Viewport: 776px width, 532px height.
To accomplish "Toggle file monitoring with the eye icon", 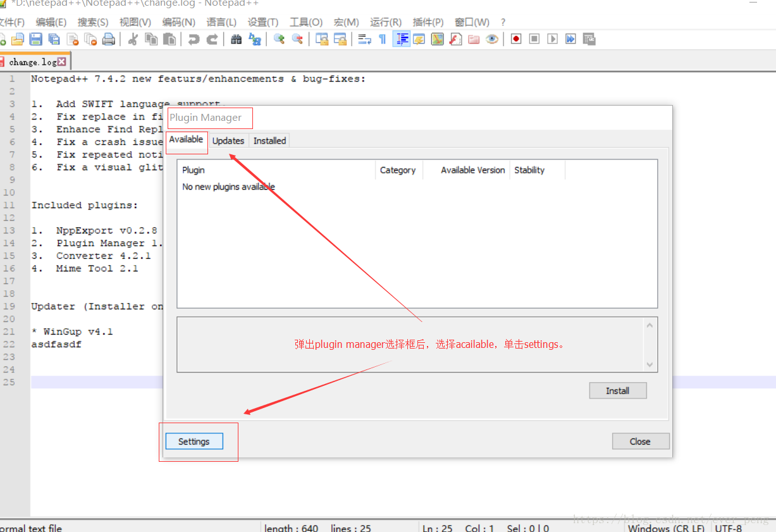I will coord(492,39).
